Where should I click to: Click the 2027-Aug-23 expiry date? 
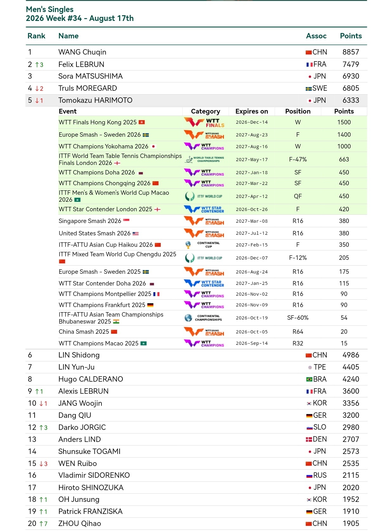[x=252, y=135]
